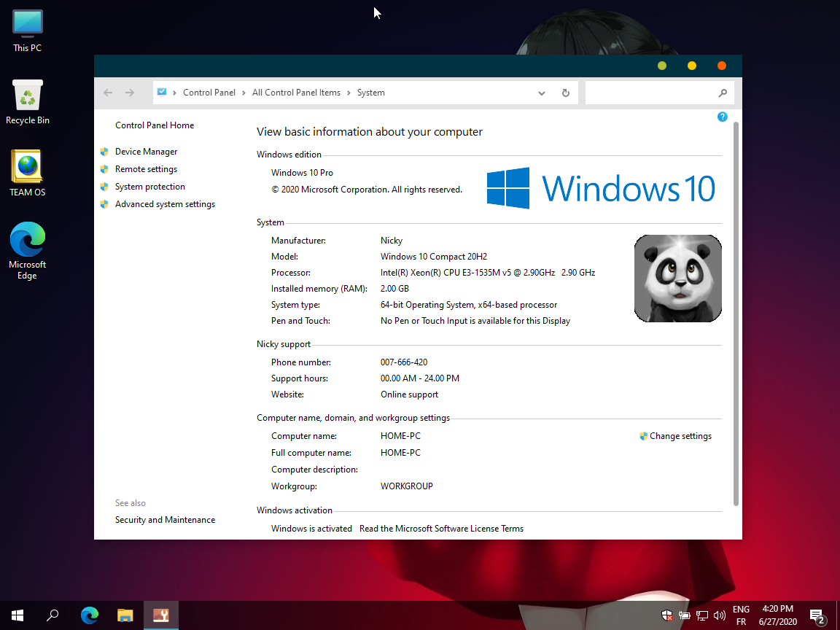This screenshot has height=630, width=840.
Task: Click the Show desktop strip at taskbar end
Action: (x=837, y=615)
